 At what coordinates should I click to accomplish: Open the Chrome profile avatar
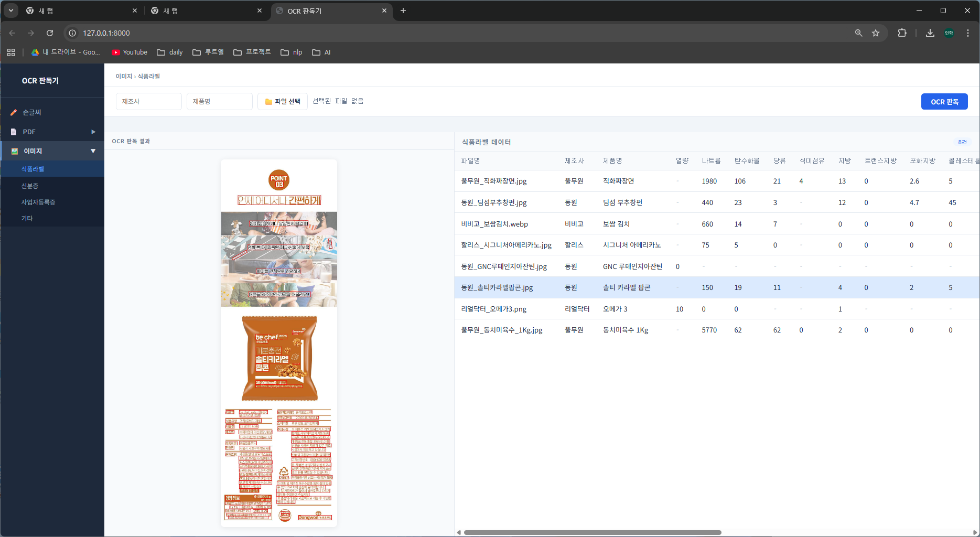[949, 33]
